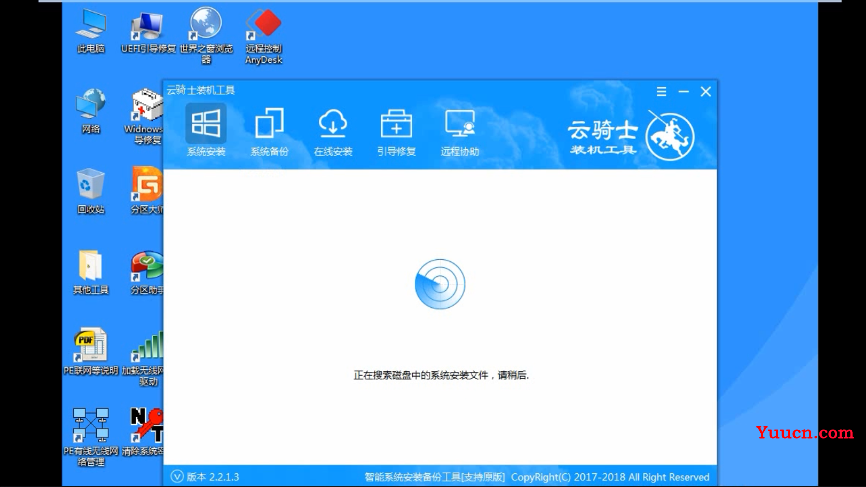
Task: Open 远程协助 remote assistance tab
Action: click(460, 131)
